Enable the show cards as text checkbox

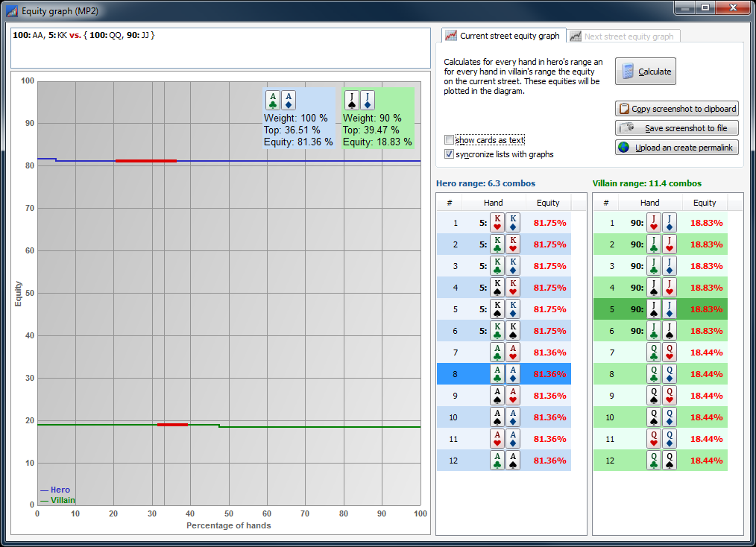click(x=449, y=140)
